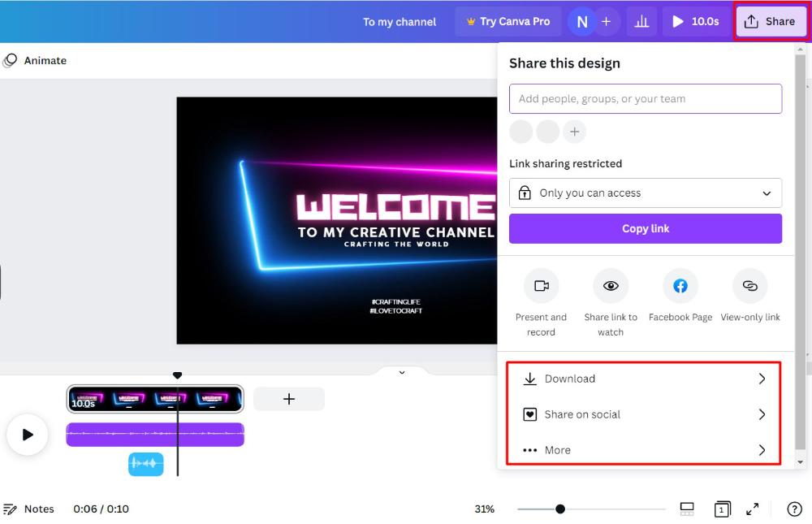
Task: Expand the More sharing options
Action: (644, 450)
